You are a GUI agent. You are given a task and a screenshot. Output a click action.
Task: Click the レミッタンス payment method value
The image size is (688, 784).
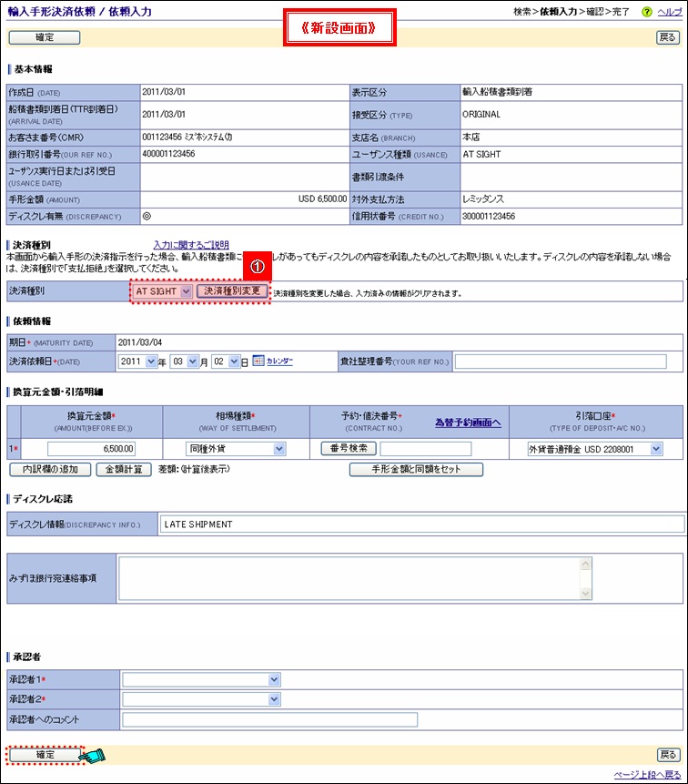pyautogui.click(x=483, y=199)
